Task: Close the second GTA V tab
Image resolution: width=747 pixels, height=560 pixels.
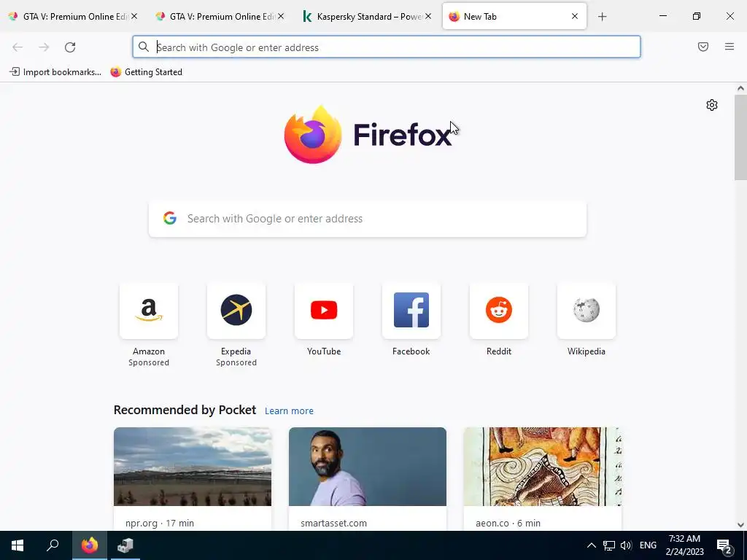Action: (281, 17)
